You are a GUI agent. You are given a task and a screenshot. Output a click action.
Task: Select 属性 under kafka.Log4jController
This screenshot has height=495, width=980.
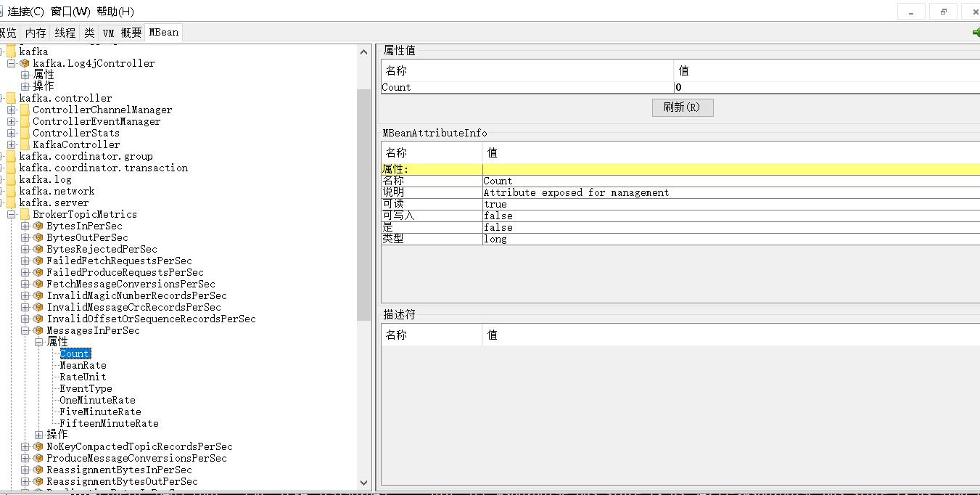[44, 75]
